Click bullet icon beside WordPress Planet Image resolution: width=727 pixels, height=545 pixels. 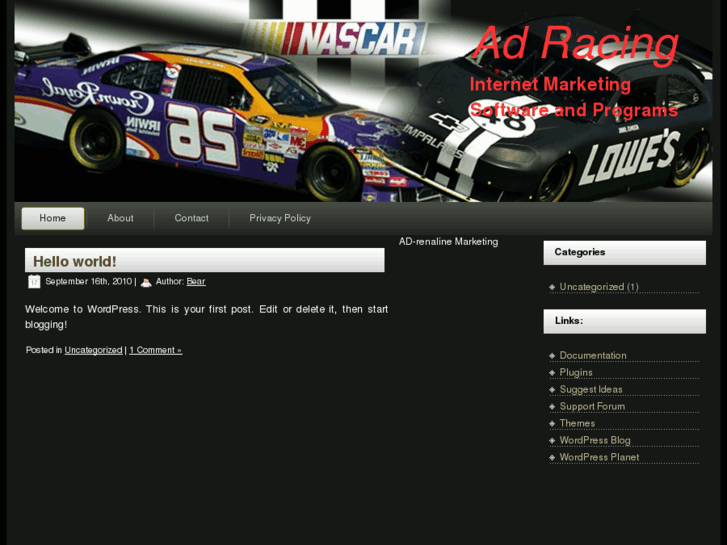[552, 458]
